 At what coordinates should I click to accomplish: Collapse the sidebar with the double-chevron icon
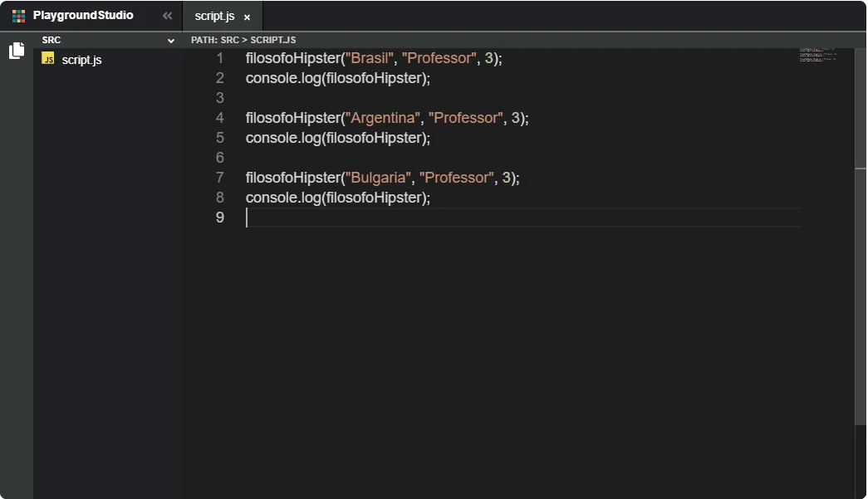tap(167, 16)
